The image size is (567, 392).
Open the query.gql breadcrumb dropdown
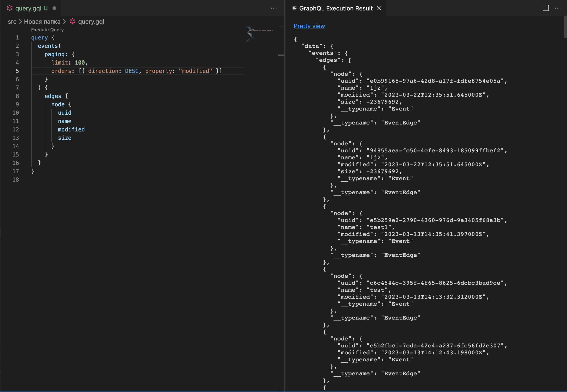(91, 22)
